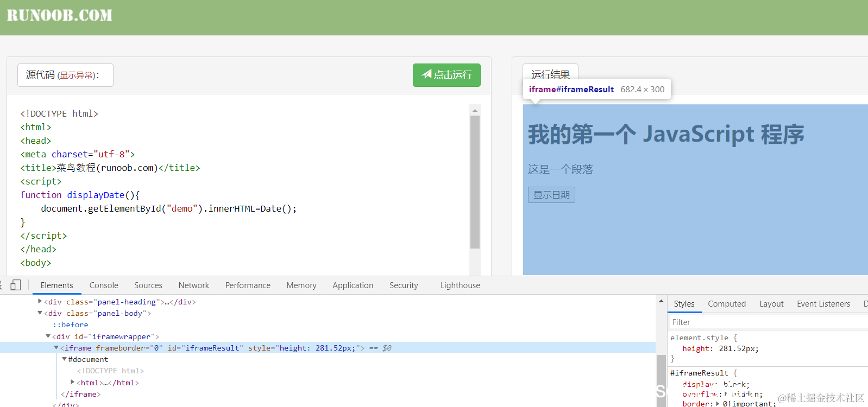Collapse the iframe iframeResult node
The height and width of the screenshot is (407, 868).
[56, 348]
